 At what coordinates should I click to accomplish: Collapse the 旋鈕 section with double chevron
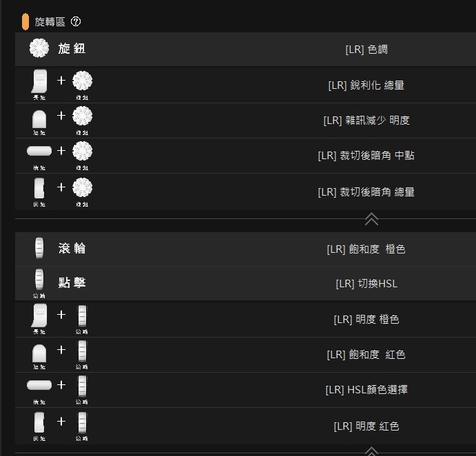371,219
